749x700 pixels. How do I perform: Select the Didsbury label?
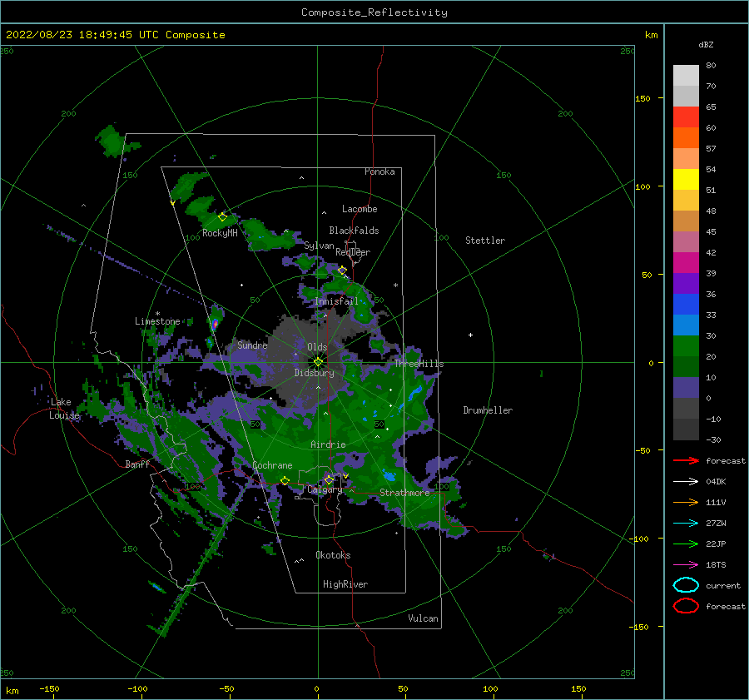(315, 373)
